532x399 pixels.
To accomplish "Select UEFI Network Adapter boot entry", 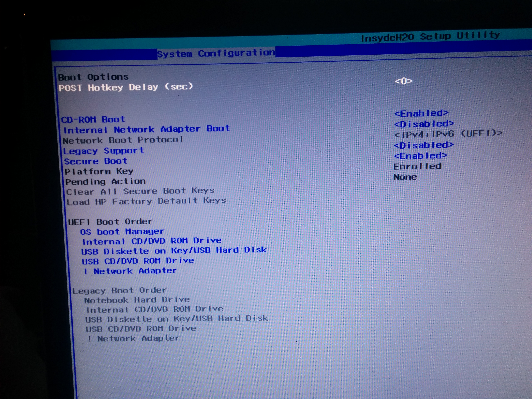I will [x=131, y=271].
